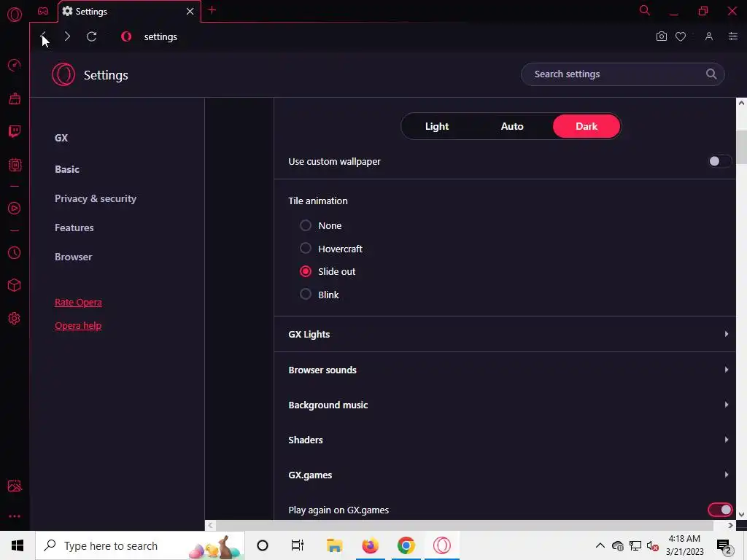
Task: Switch theme to Dark mode
Action: (587, 126)
